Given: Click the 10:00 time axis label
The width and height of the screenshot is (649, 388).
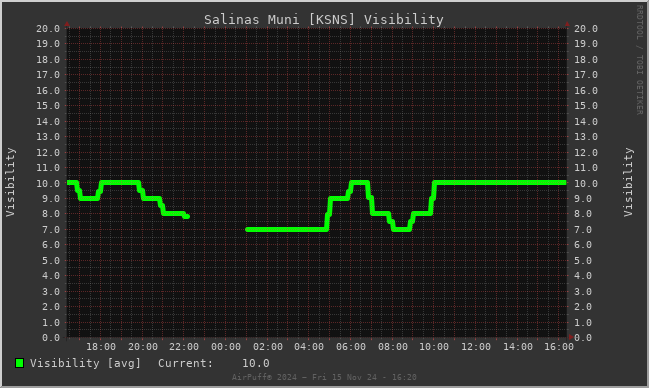Looking at the screenshot, I should (434, 347).
